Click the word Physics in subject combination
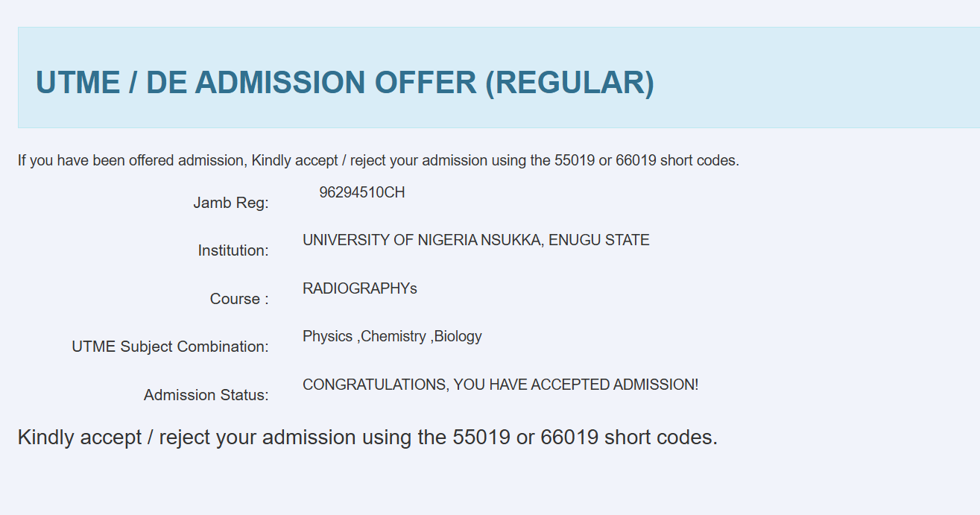The width and height of the screenshot is (980, 515). [327, 336]
